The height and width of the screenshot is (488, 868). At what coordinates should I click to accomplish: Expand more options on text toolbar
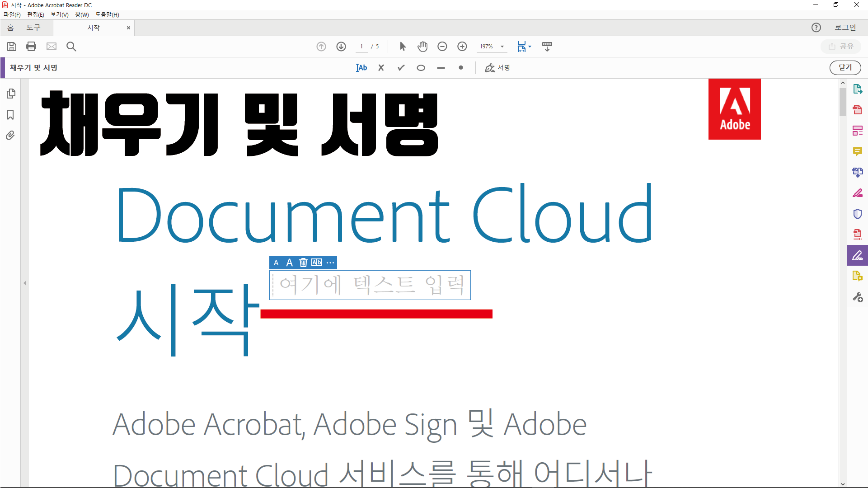330,263
